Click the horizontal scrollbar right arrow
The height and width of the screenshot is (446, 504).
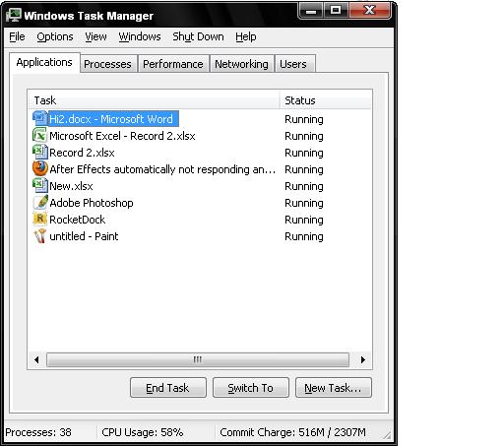(x=363, y=359)
